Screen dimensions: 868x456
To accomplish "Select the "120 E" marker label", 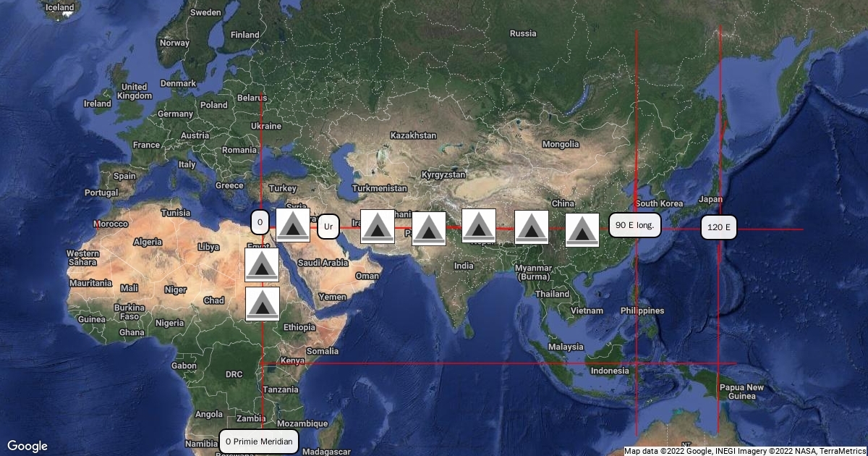I will (x=719, y=227).
